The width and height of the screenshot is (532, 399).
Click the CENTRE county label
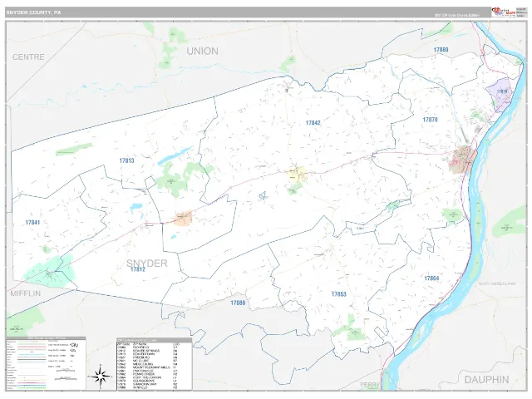click(28, 57)
